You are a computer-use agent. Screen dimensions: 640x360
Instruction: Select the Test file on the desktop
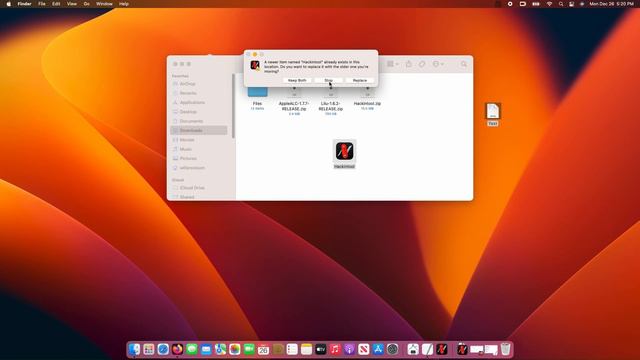[x=493, y=111]
